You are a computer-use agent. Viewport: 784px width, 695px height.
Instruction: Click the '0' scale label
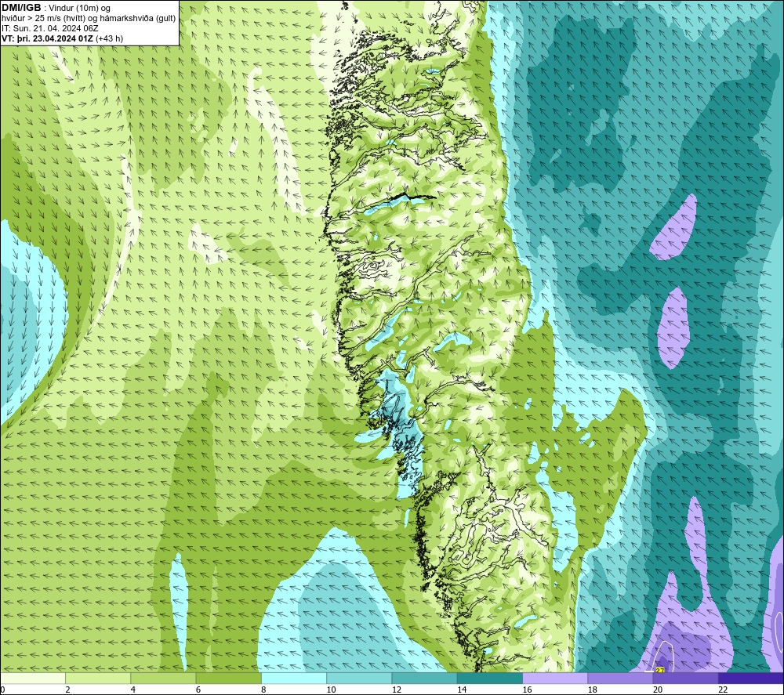(x=2, y=690)
